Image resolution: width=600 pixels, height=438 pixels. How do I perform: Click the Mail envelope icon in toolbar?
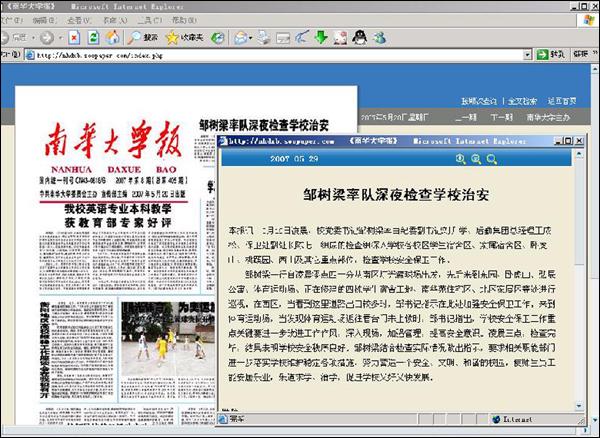(x=240, y=38)
